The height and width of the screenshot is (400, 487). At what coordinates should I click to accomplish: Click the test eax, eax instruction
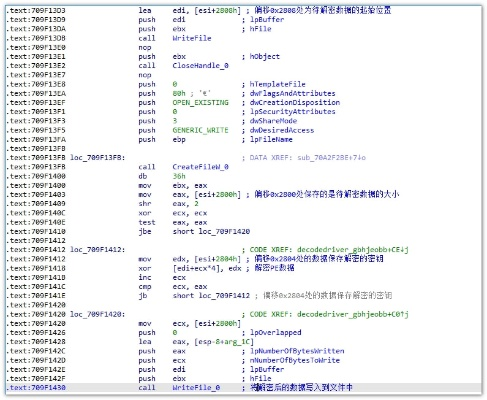173,222
